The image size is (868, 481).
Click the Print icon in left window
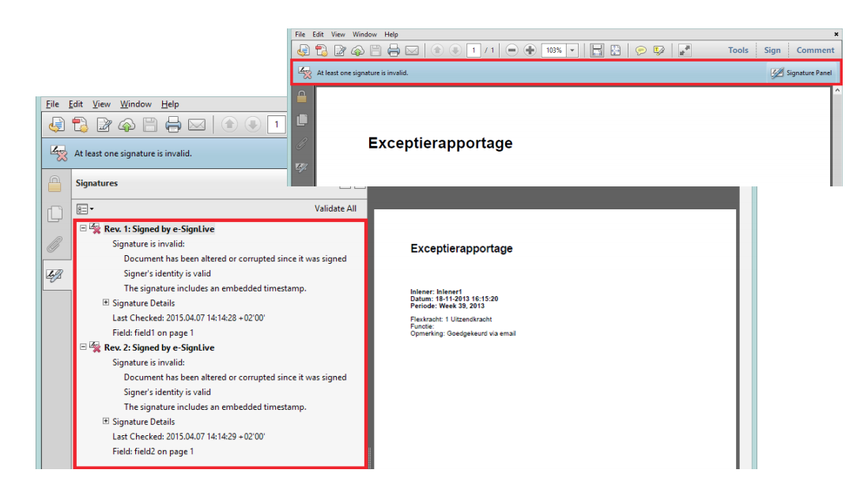click(173, 125)
